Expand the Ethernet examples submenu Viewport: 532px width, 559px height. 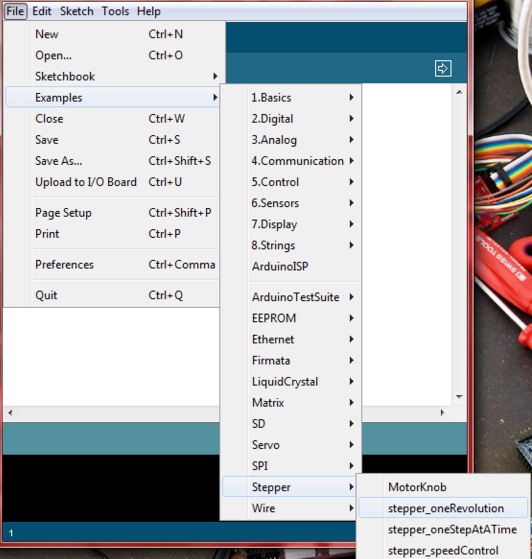(x=291, y=339)
